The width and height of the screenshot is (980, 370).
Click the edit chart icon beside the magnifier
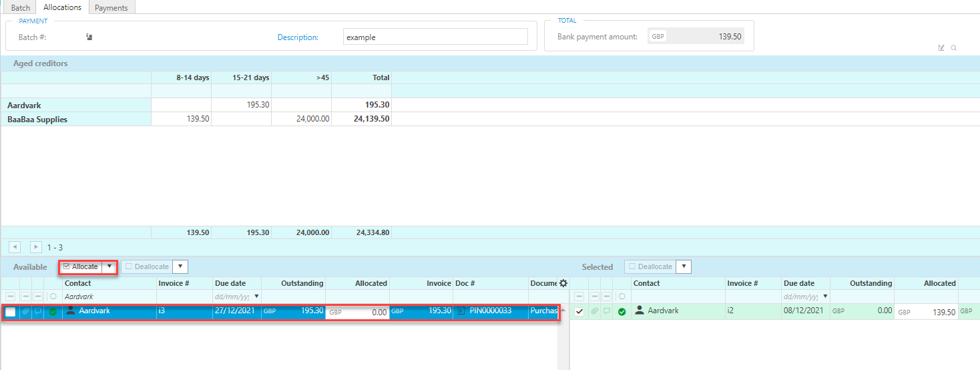click(x=941, y=47)
